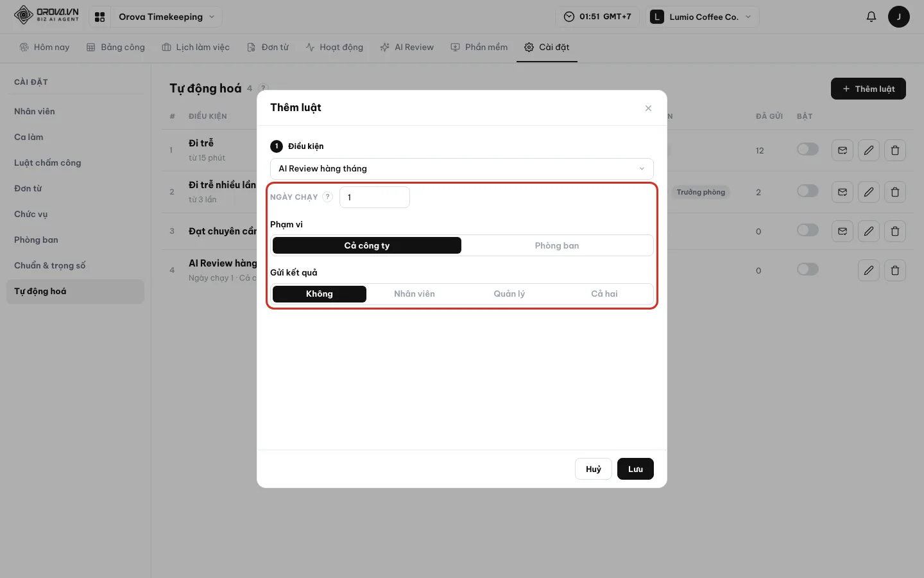Viewport: 924px width, 578px height.
Task: Delete the Đi trễ nhiều lần rule
Action: tap(895, 192)
